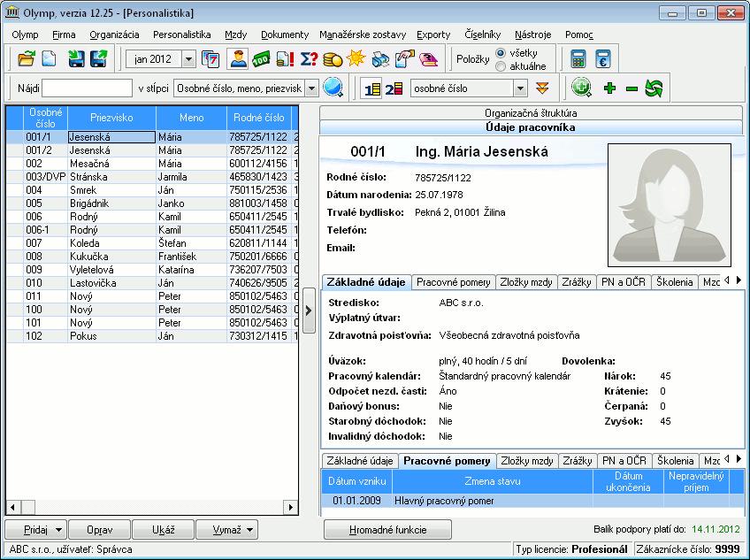This screenshot has width=750, height=560.
Task: Click the employee list horizontal scrollbar right arrow
Action: 290,507
